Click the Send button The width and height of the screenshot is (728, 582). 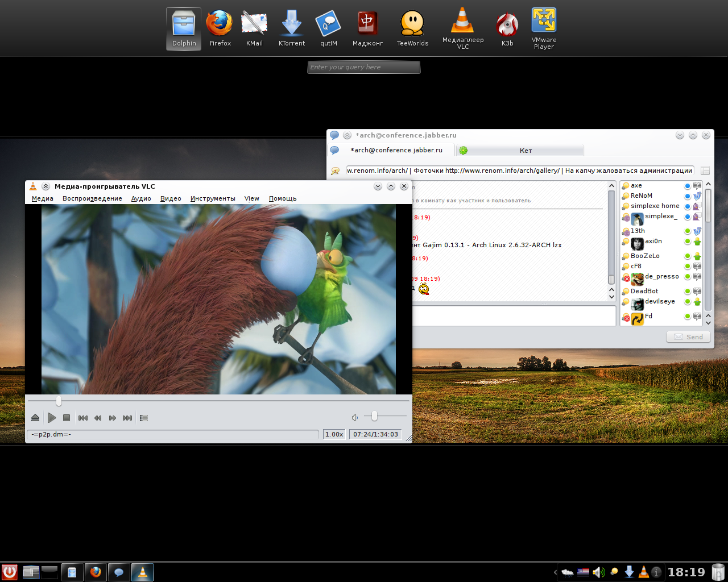[688, 337]
